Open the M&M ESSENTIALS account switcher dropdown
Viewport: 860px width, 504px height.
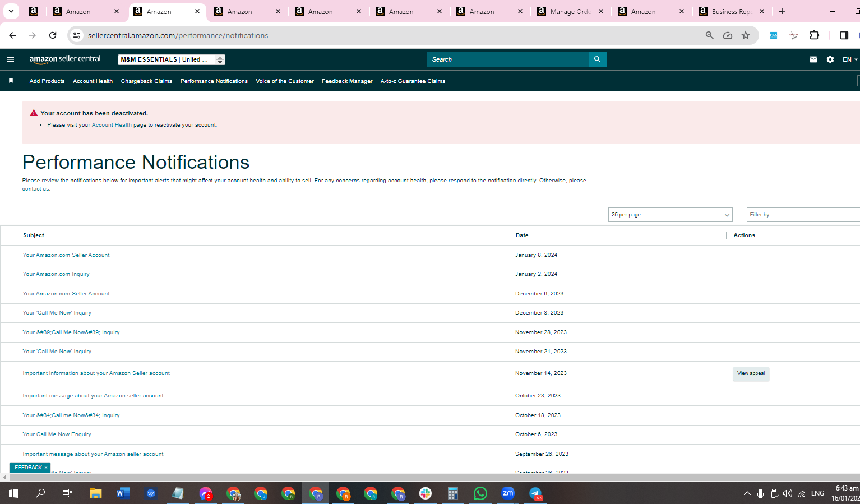(x=172, y=59)
